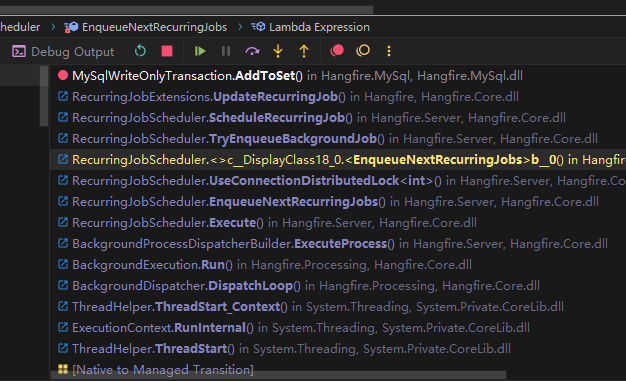Select EnqueueNextRecurringJobs breadcrumb
The width and height of the screenshot is (626, 382).
(x=155, y=27)
